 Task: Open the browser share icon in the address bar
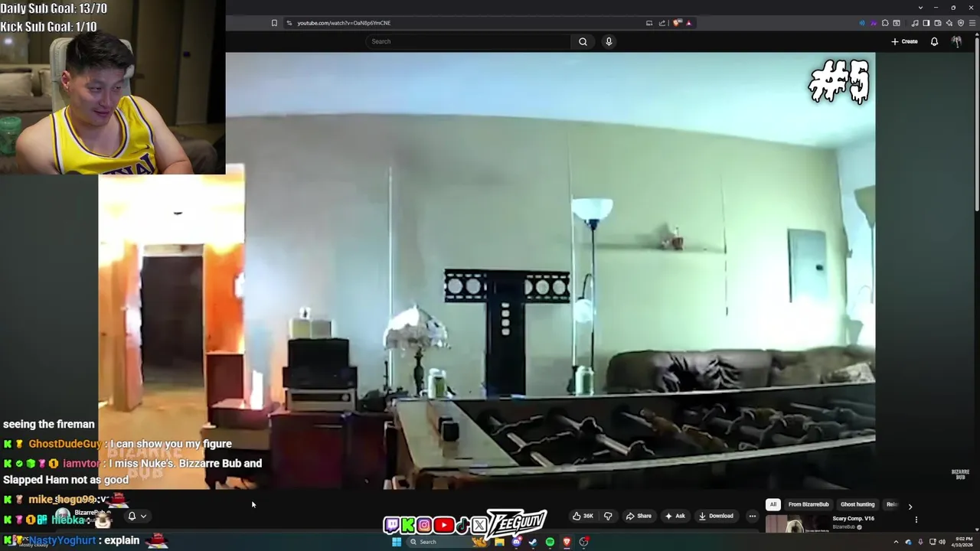click(x=662, y=23)
